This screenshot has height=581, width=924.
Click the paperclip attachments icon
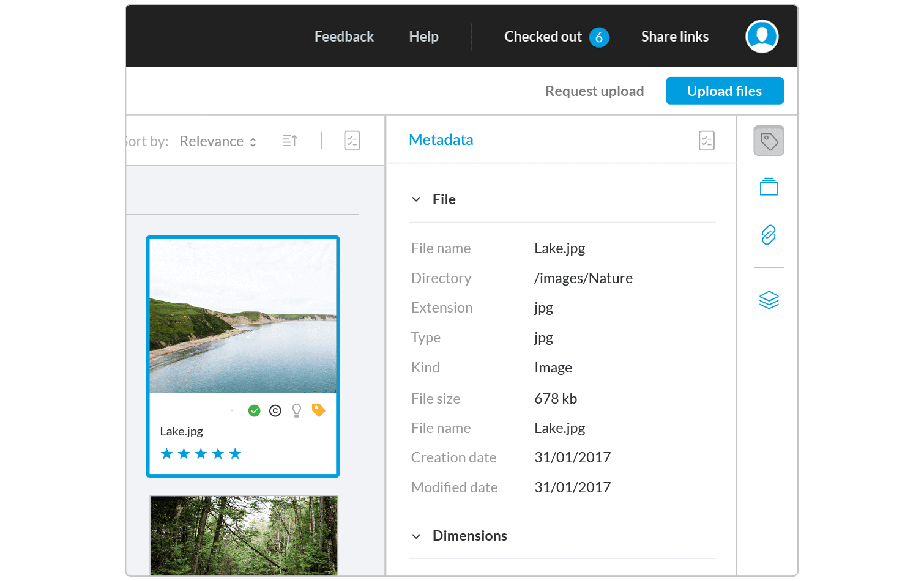[x=769, y=235]
